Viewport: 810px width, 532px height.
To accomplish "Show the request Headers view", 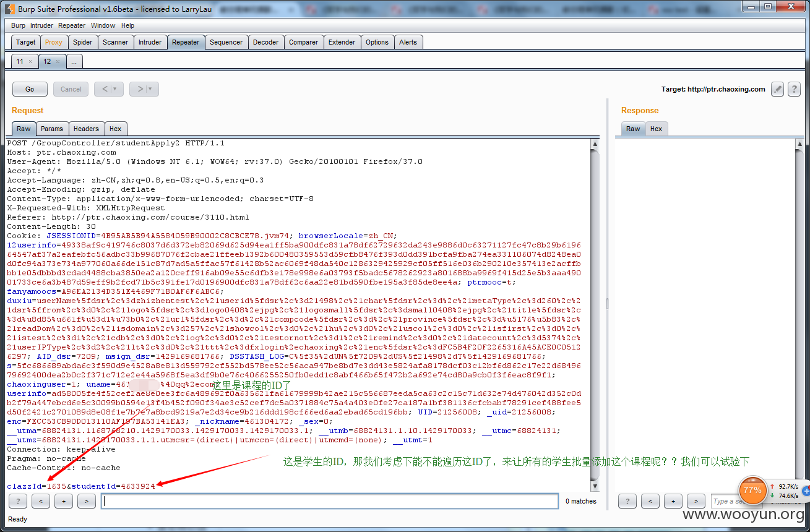I will (x=86, y=129).
